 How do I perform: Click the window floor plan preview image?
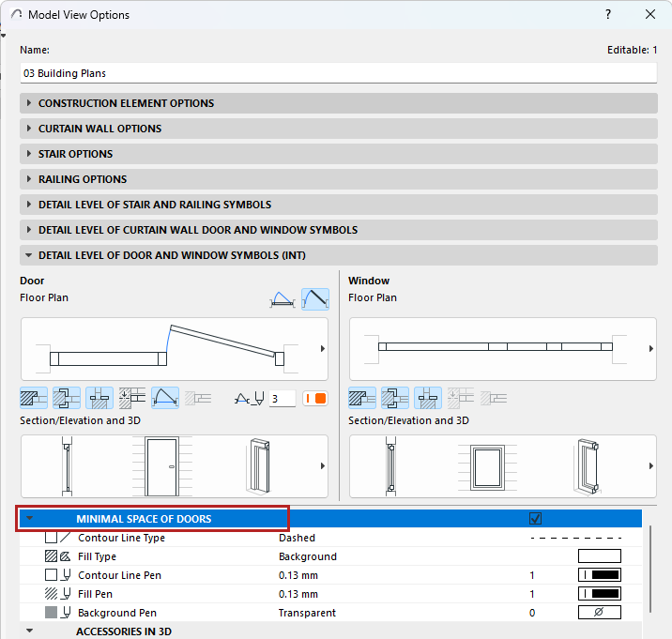[503, 349]
